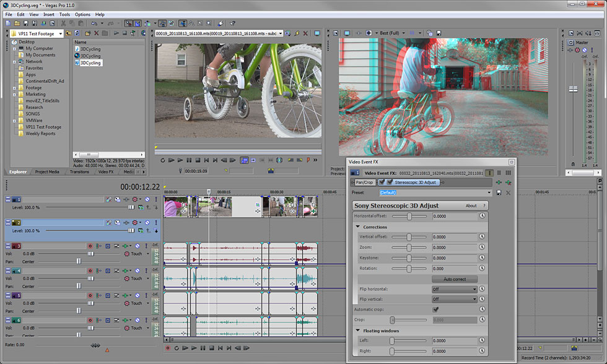This screenshot has height=364, width=607.
Task: Toggle the Automatic crop checkbox
Action: [x=435, y=310]
